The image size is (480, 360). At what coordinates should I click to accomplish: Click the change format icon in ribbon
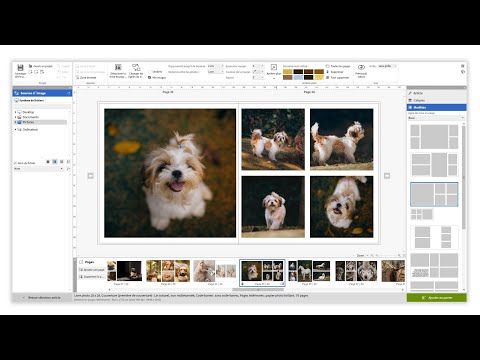pyautogui.click(x=136, y=67)
